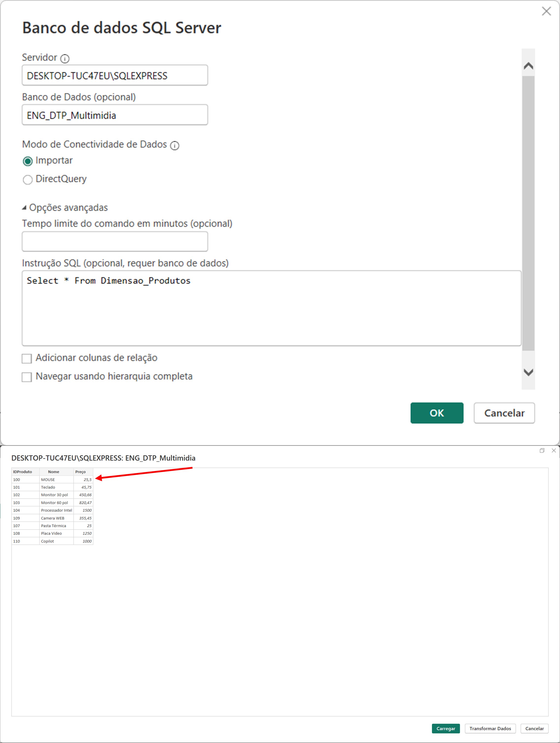
Task: Click the Nome column header
Action: point(56,472)
